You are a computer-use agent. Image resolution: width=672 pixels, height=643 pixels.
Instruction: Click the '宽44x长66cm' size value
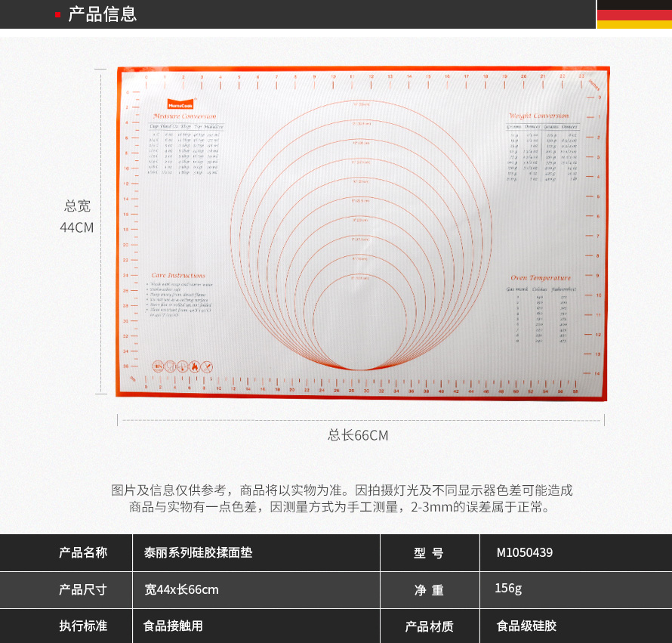click(x=181, y=590)
